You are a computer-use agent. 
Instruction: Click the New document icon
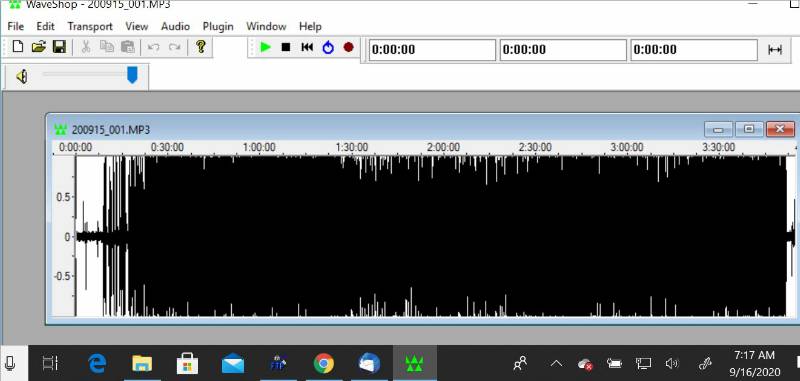(x=18, y=47)
